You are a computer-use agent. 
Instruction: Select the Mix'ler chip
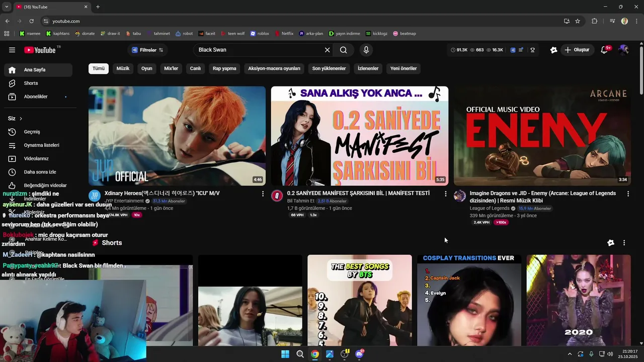pos(171,68)
